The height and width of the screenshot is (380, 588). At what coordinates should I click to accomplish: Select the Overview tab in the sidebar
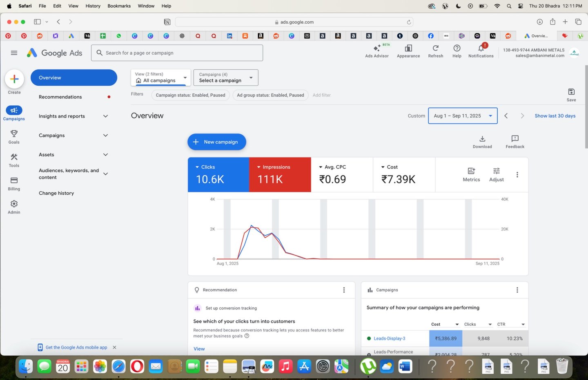[x=73, y=77]
